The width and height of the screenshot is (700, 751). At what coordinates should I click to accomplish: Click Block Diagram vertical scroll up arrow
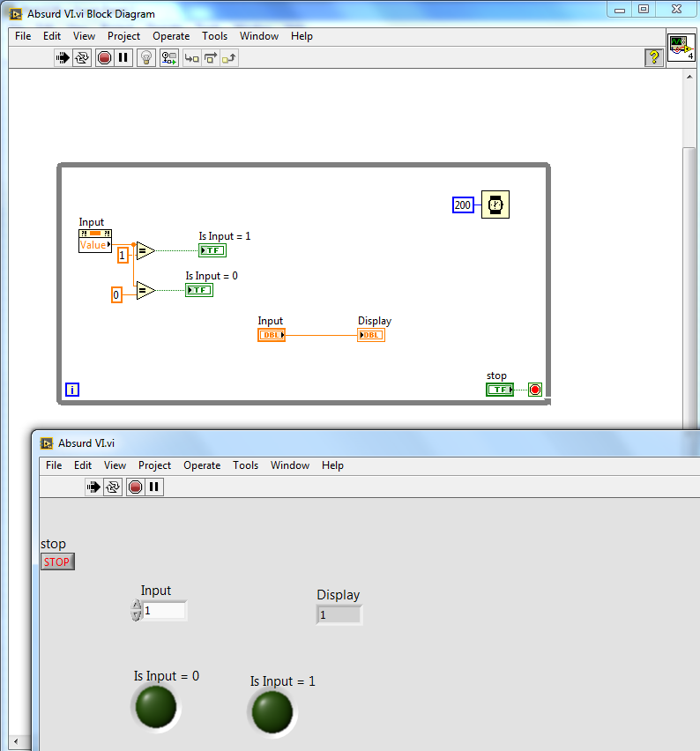pyautogui.click(x=689, y=77)
